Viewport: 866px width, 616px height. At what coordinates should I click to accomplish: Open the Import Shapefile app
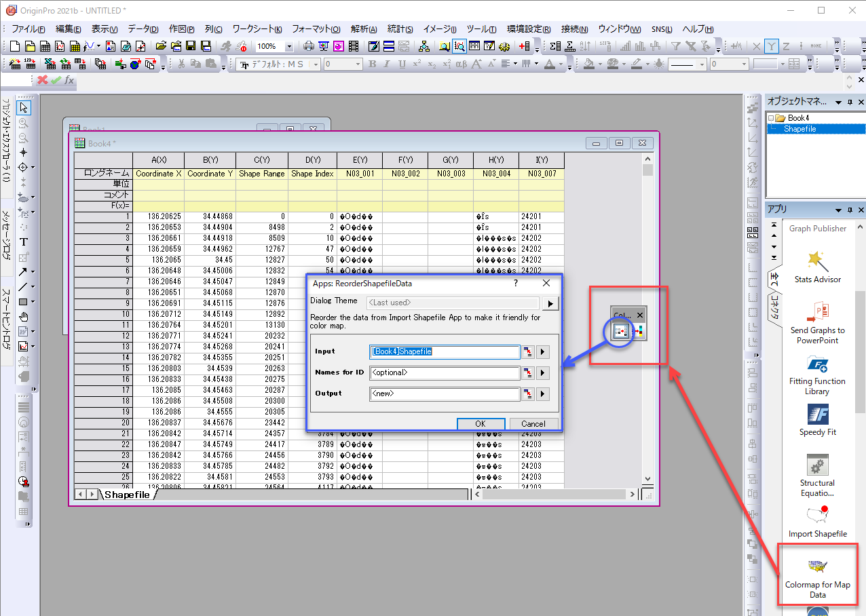tap(818, 520)
